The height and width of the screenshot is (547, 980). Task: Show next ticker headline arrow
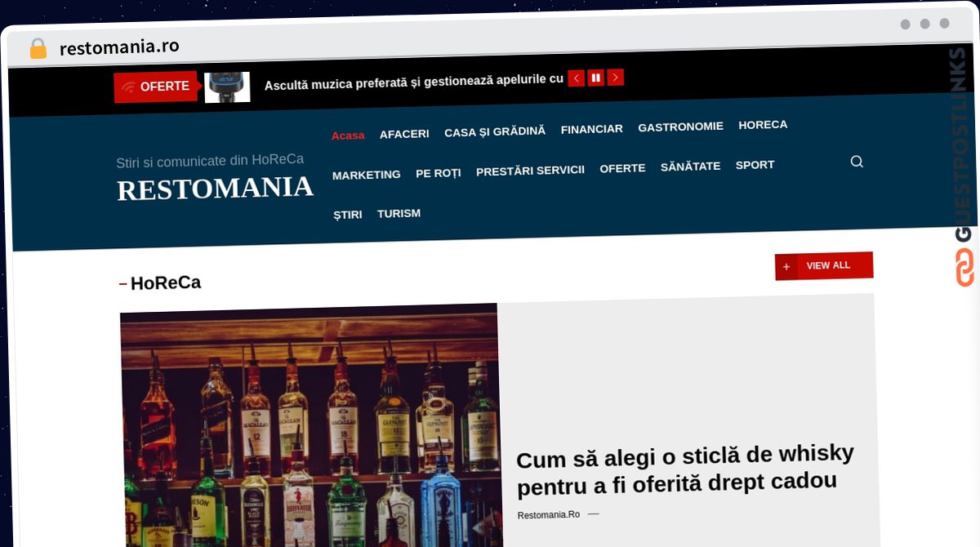[x=616, y=78]
